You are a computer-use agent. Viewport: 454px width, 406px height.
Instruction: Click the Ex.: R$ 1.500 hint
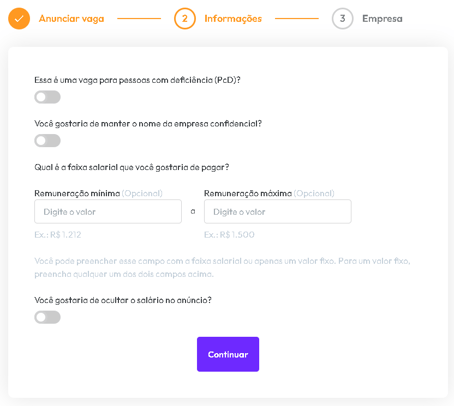click(x=229, y=235)
